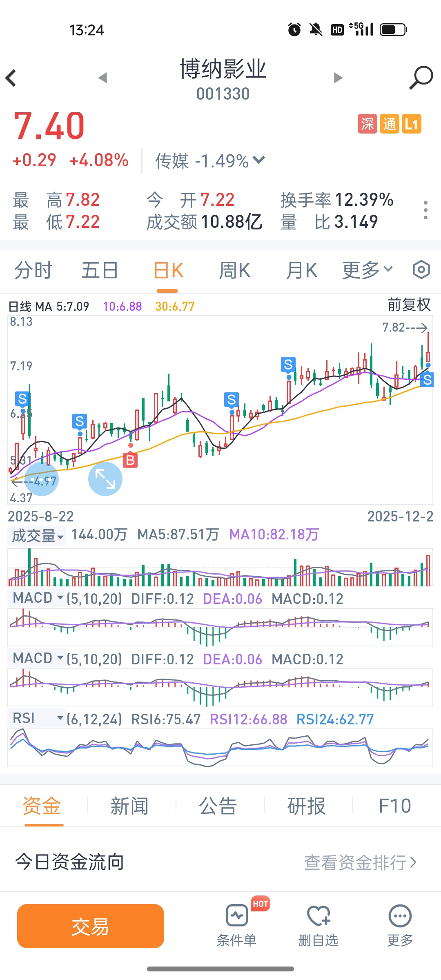The height and width of the screenshot is (980, 441).
Task: Tap the chart end date 2025-12-2
Action: pos(400,517)
